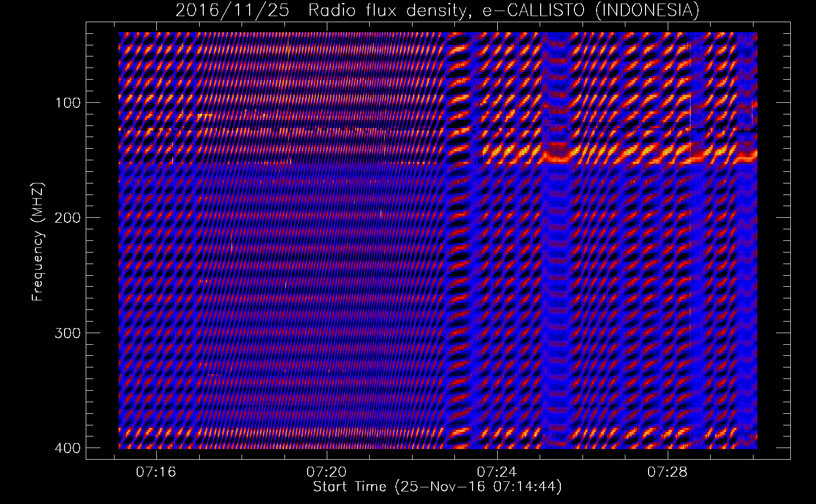This screenshot has height=504, width=816.
Task: Click the plot title 'Radio flux density, e-CALLISTO (INDONESIA)'
Action: (503, 11)
